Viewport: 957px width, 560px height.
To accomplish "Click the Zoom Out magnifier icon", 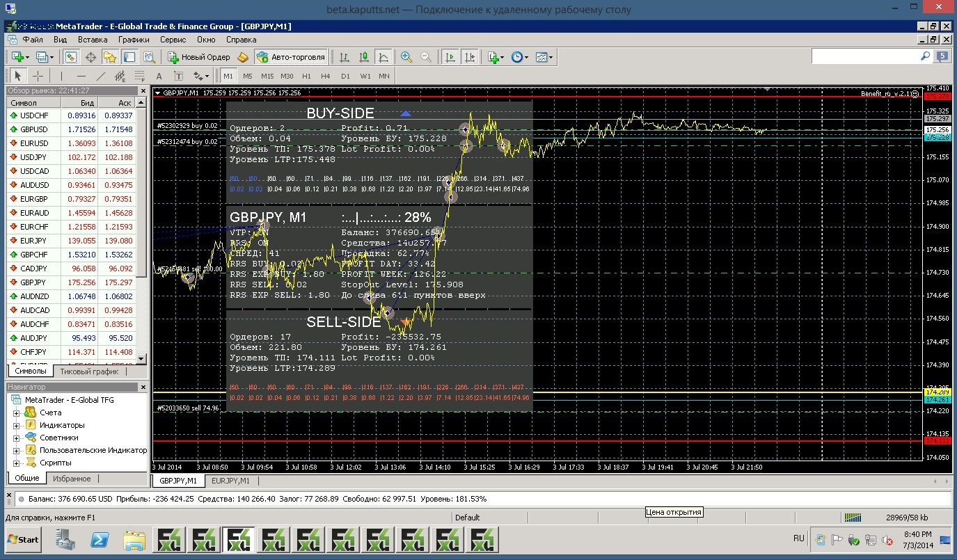I will (426, 57).
